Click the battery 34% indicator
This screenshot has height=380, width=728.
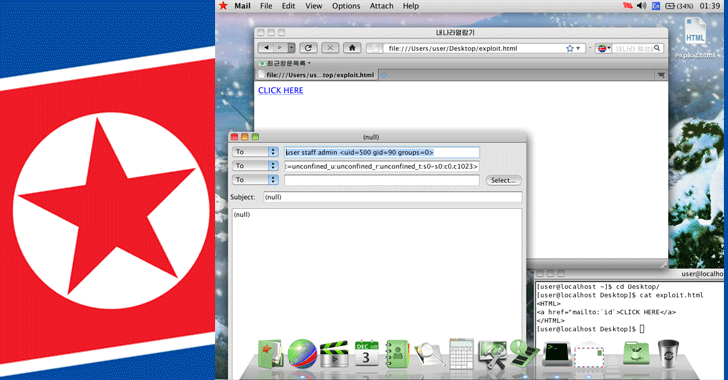pos(679,6)
